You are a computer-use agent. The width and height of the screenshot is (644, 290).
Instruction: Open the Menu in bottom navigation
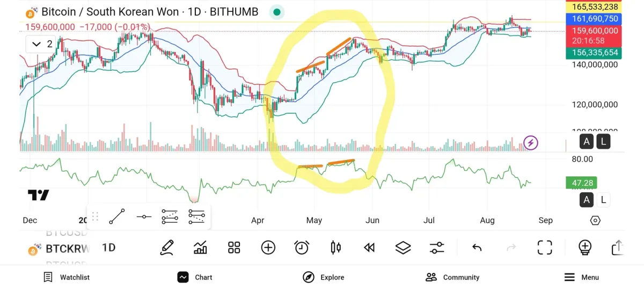point(581,277)
